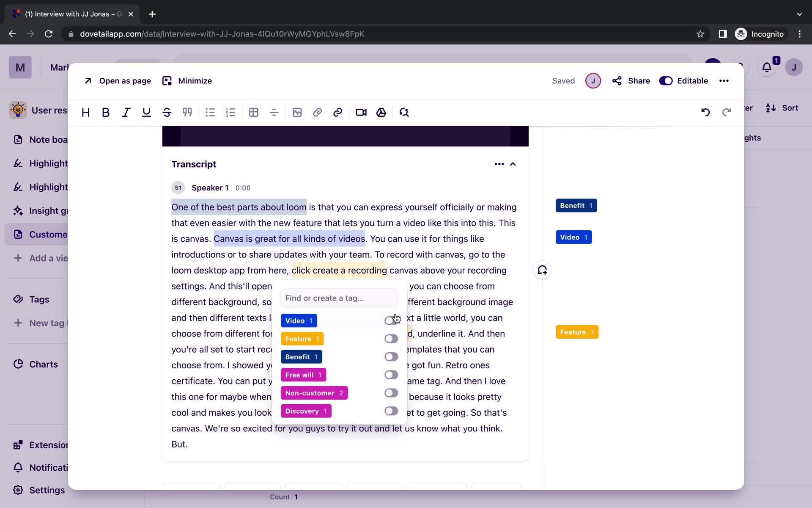Click the Video tag in right margin

coord(574,237)
